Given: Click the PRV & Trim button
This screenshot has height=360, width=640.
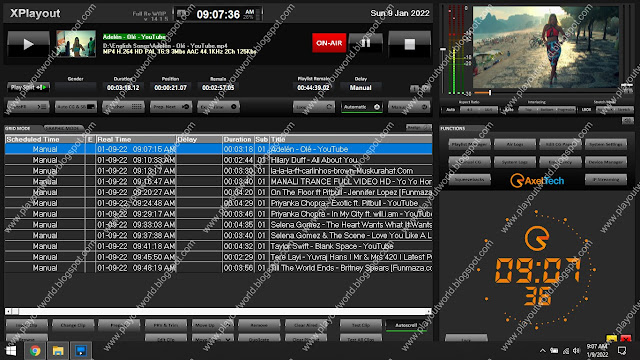Looking at the screenshot, I should click(x=166, y=325).
